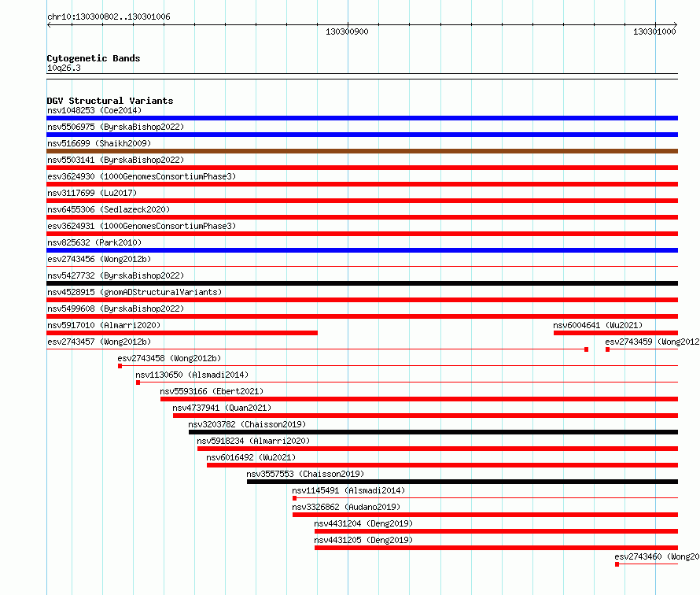Open esv2743459 variant label
Screen dimensions: 700x595
point(652,342)
